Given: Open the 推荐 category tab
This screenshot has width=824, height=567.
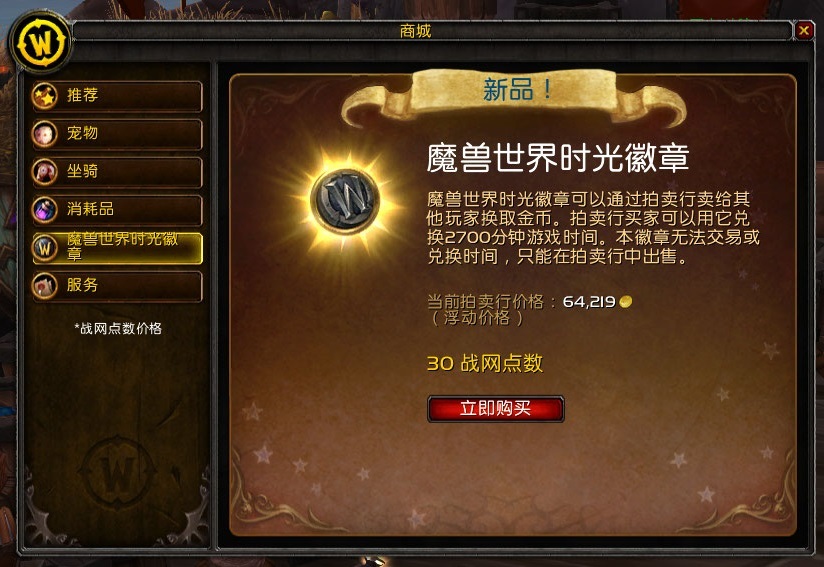Looking at the screenshot, I should coord(117,96).
